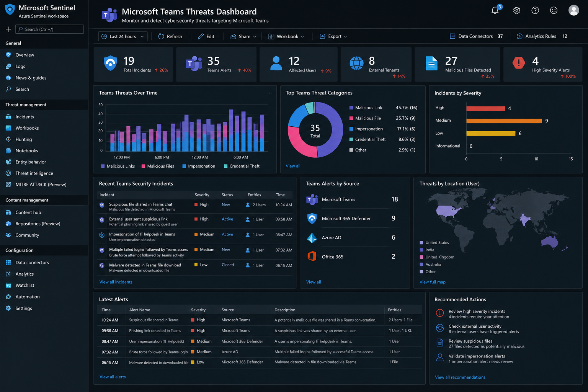Screen dimensions: 588x392
Task: Expand the Share dropdown
Action: (x=243, y=36)
